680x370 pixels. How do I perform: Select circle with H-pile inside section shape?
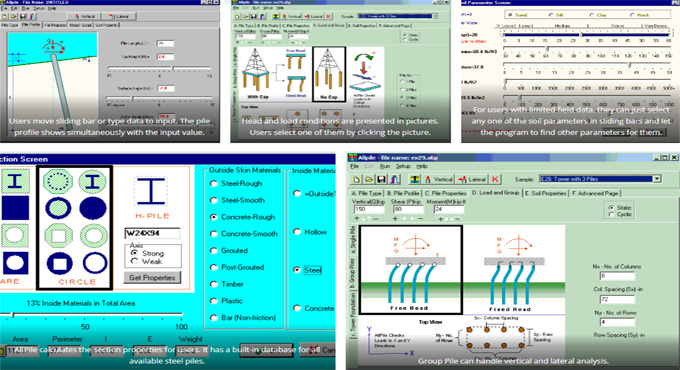click(92, 181)
